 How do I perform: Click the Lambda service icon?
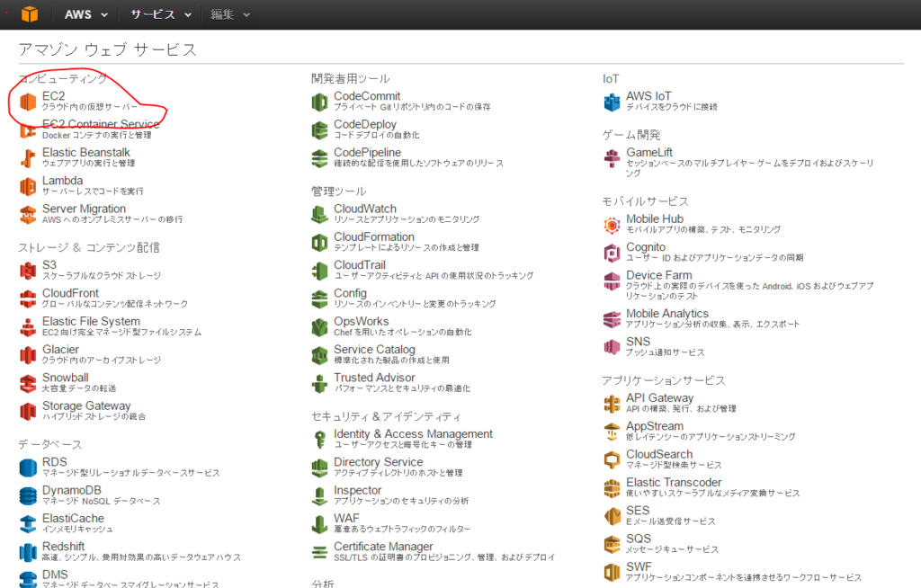[28, 186]
